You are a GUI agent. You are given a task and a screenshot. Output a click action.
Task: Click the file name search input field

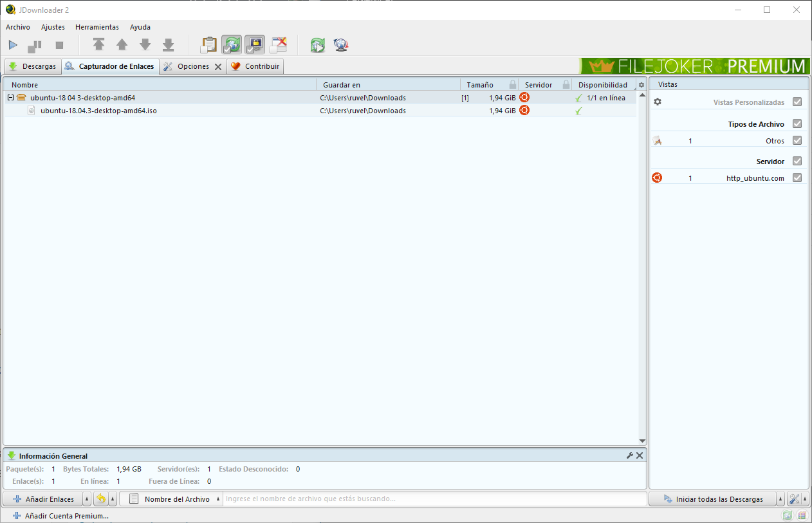(435, 499)
